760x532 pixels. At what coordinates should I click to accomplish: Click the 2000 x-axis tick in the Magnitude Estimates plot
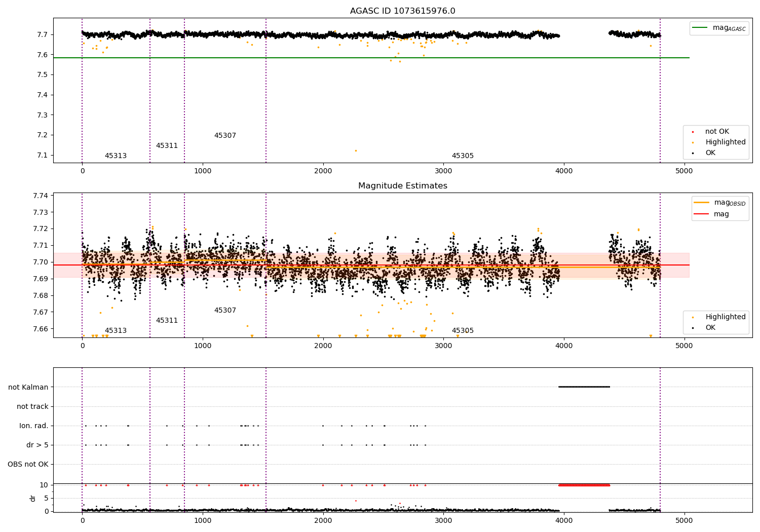coord(323,346)
